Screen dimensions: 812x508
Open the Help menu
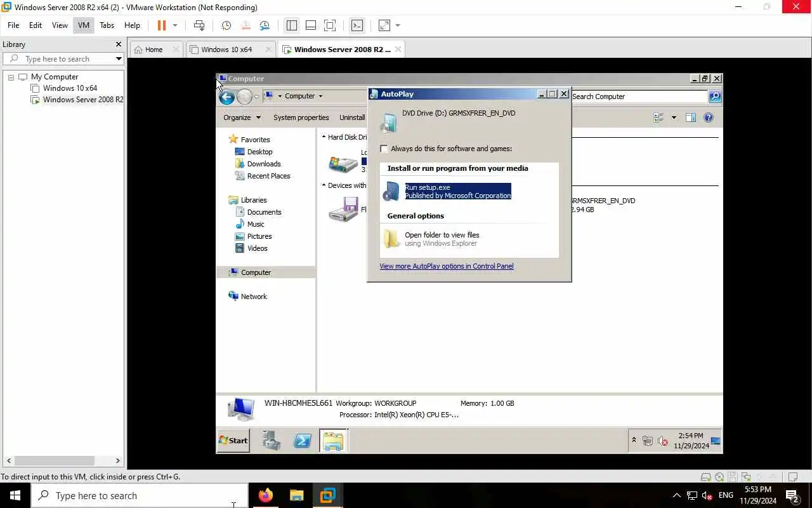tap(132, 25)
